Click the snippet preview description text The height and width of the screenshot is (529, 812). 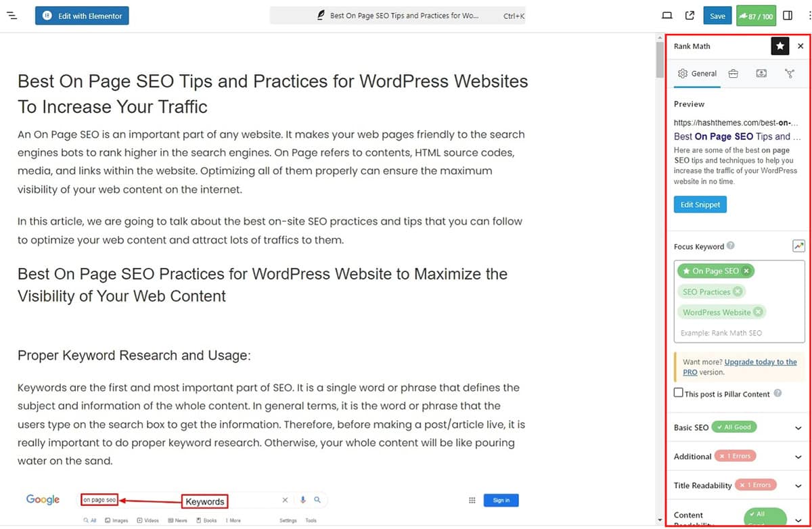[x=736, y=166]
